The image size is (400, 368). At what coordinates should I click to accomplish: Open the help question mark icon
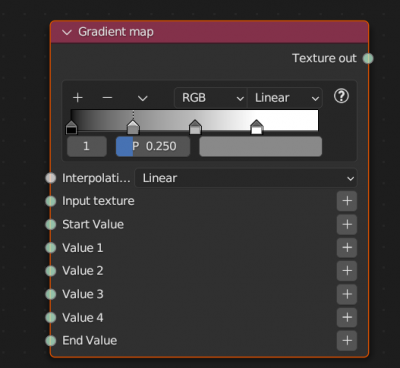point(341,96)
